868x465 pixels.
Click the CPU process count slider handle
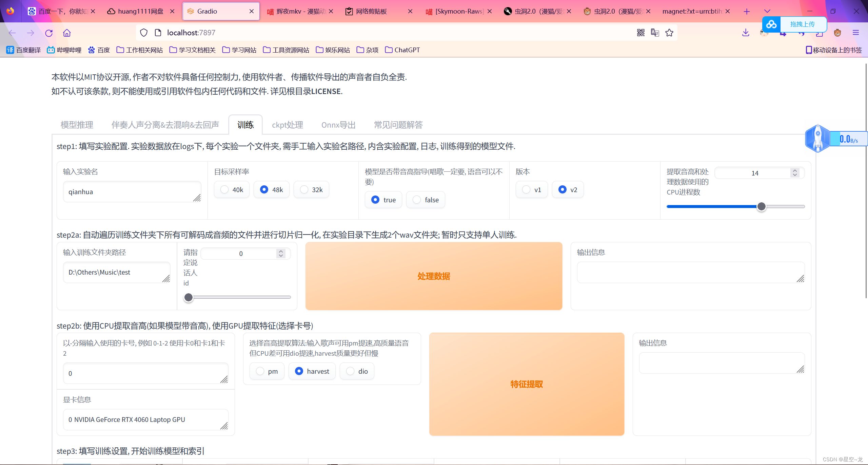761,206
